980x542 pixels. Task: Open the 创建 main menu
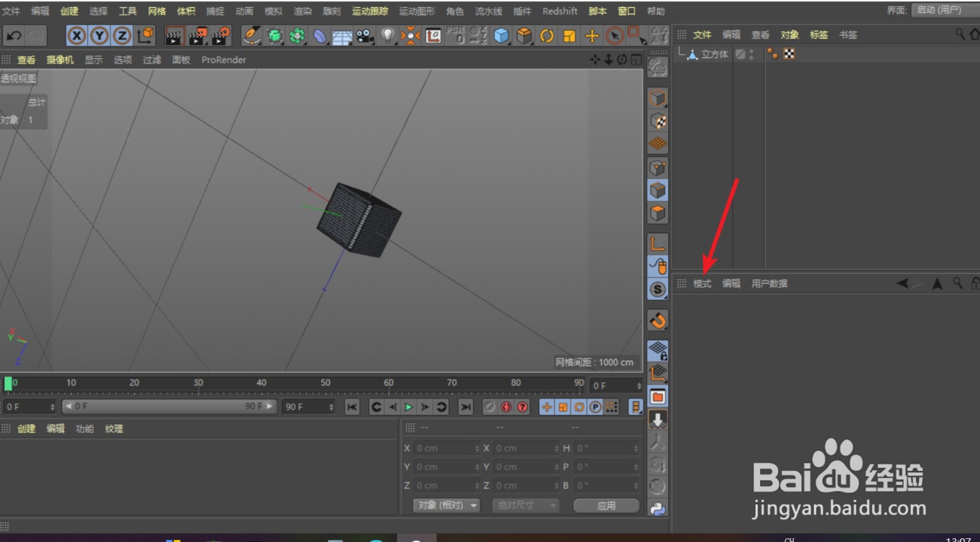[69, 11]
